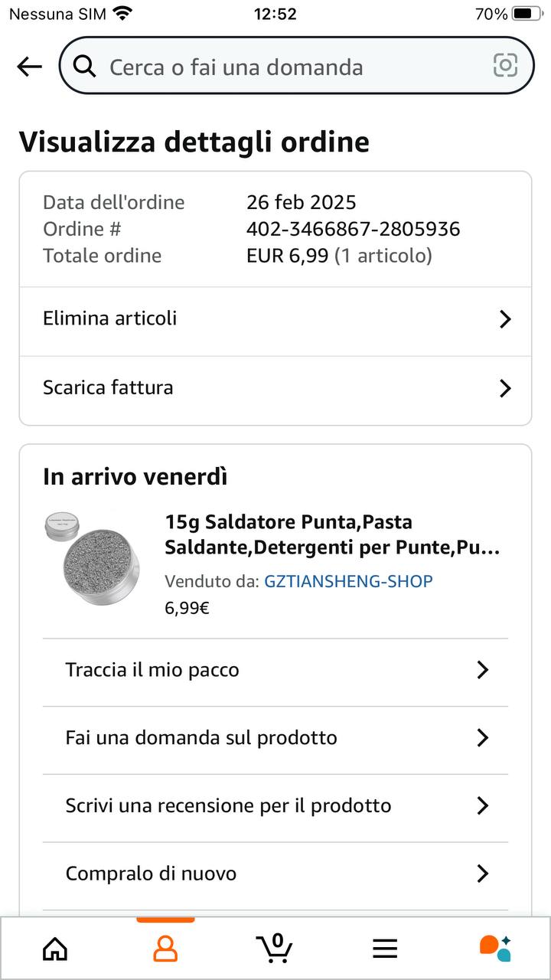Tap the back arrow icon
551x980 pixels.
click(29, 67)
